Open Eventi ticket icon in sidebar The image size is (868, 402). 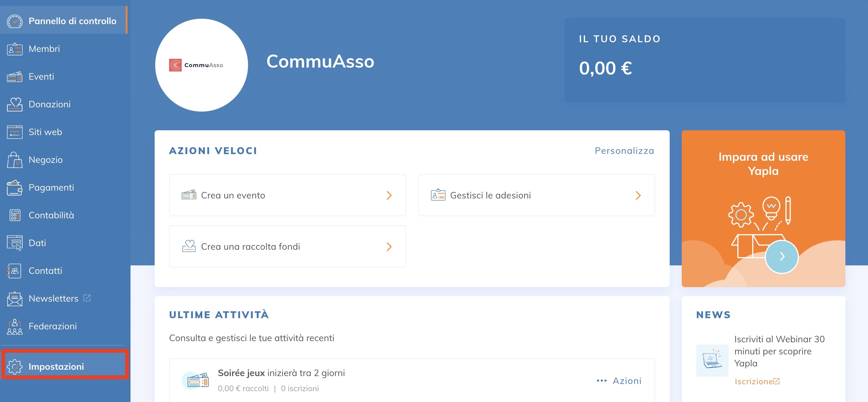[14, 77]
